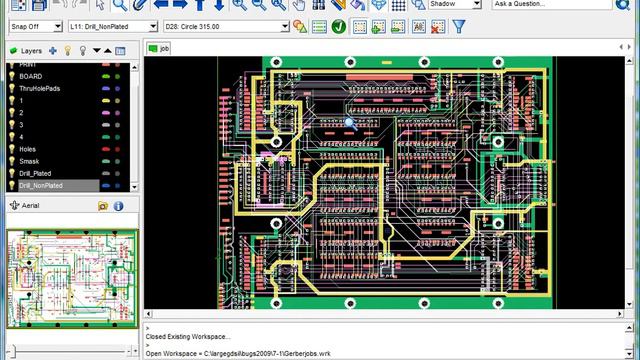
Task: Click canvas horizontal scrollbar right arrow
Action: pyautogui.click(x=620, y=314)
